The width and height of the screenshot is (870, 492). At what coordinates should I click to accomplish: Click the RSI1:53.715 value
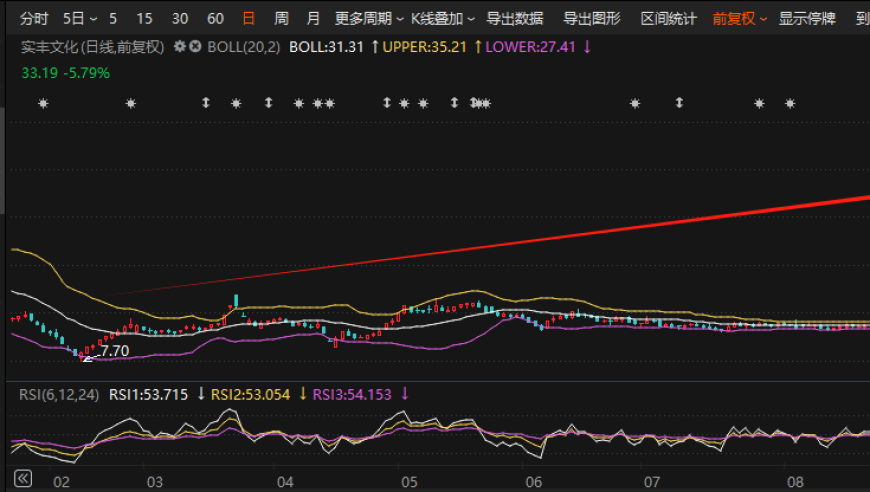[148, 394]
